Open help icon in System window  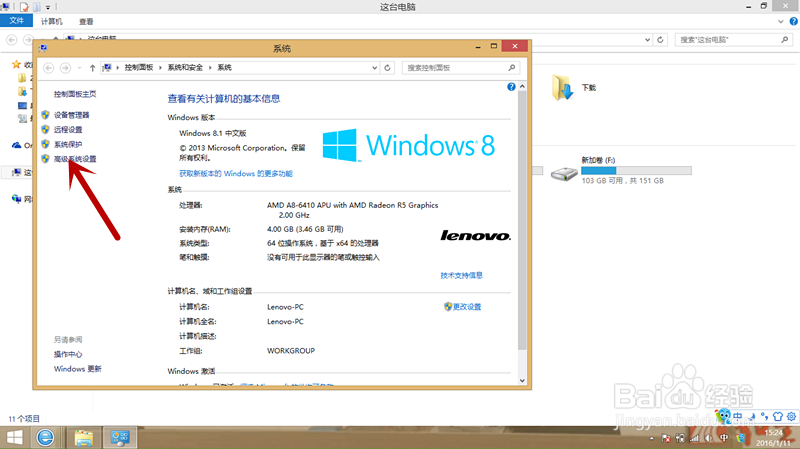tap(511, 87)
